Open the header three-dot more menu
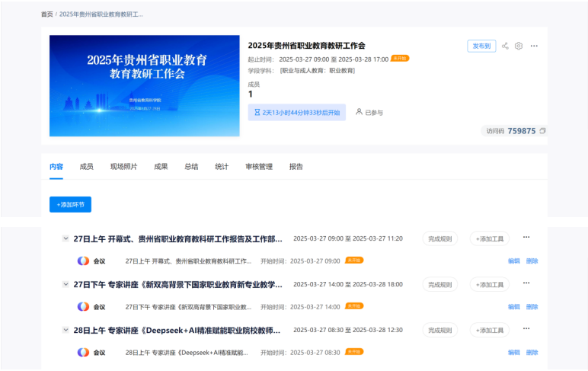 [x=534, y=46]
